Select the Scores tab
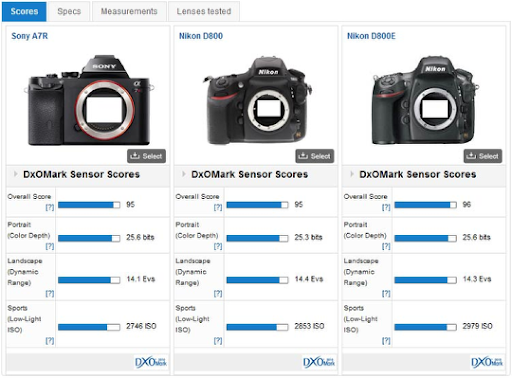 click(x=24, y=11)
